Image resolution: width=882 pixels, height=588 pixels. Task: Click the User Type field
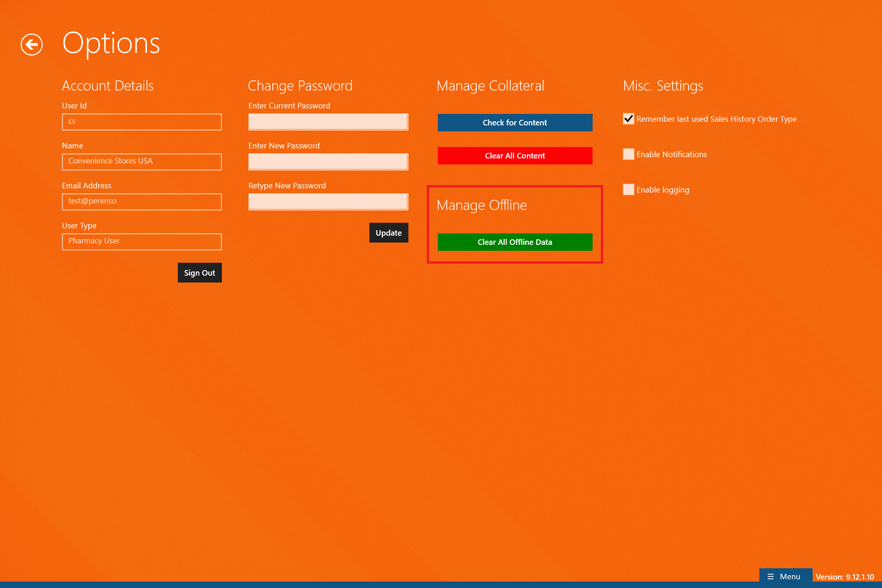141,242
